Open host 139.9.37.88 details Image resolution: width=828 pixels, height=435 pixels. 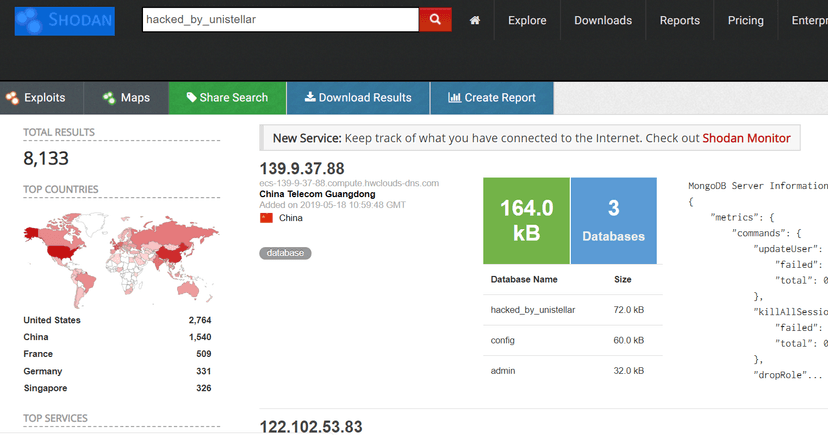[302, 168]
